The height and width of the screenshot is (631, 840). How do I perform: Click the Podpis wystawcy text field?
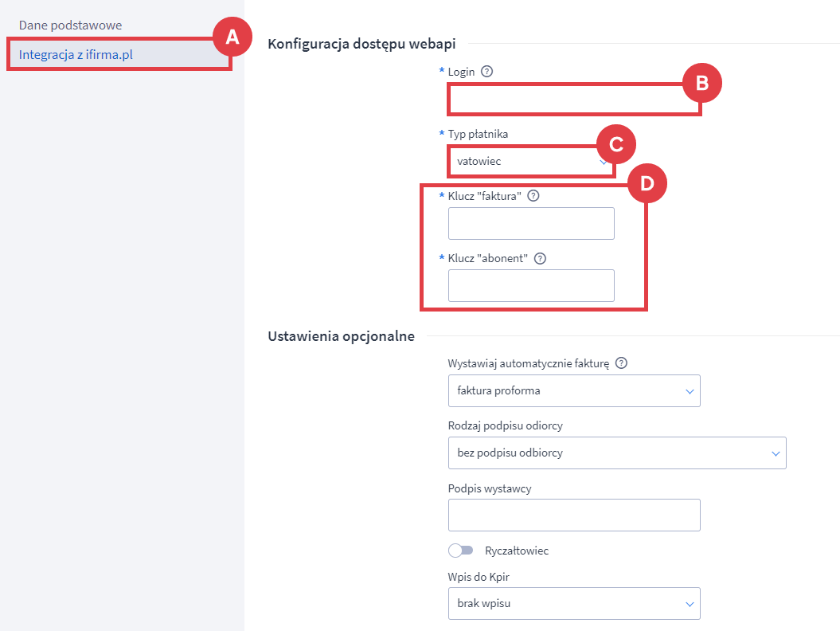click(573, 515)
